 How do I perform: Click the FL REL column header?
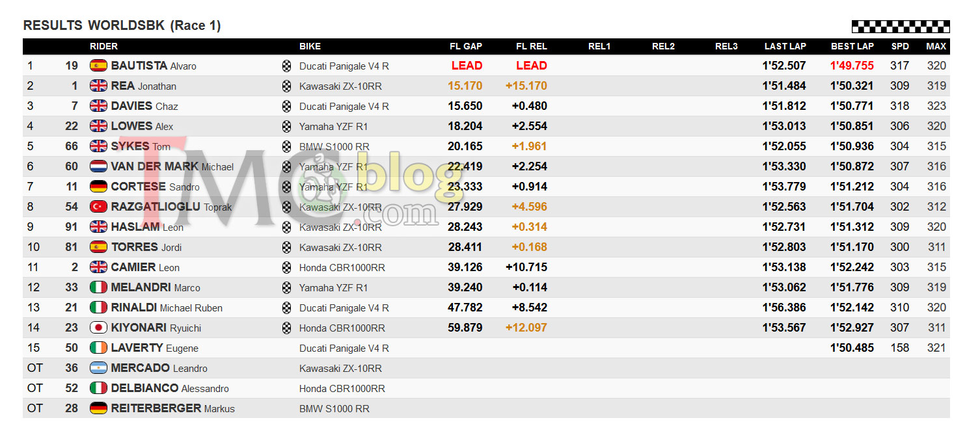532,46
